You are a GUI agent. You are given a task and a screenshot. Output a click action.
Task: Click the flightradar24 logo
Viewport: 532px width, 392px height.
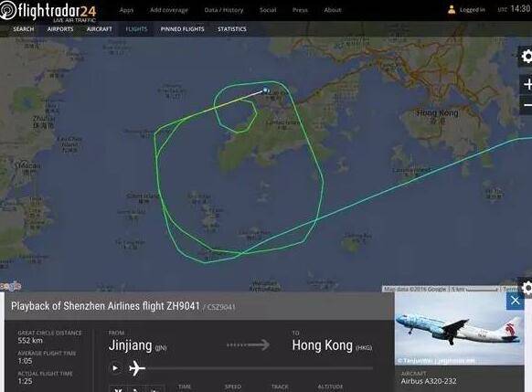[48, 11]
